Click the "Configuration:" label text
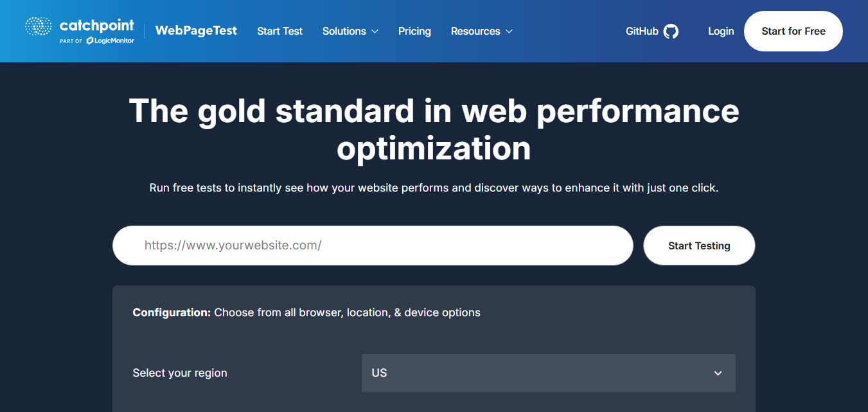Image resolution: width=868 pixels, height=412 pixels. pos(172,312)
